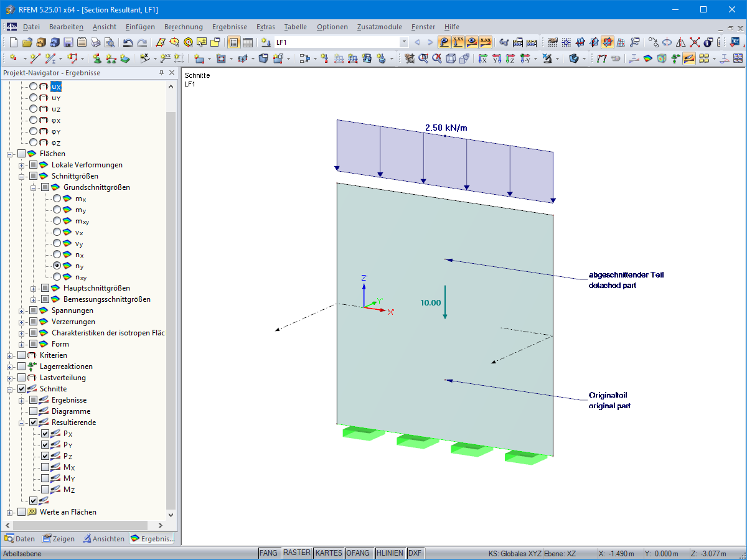Image resolution: width=747 pixels, height=560 pixels.
Task: Switch to wireframe cube display icon
Action: 450,58
